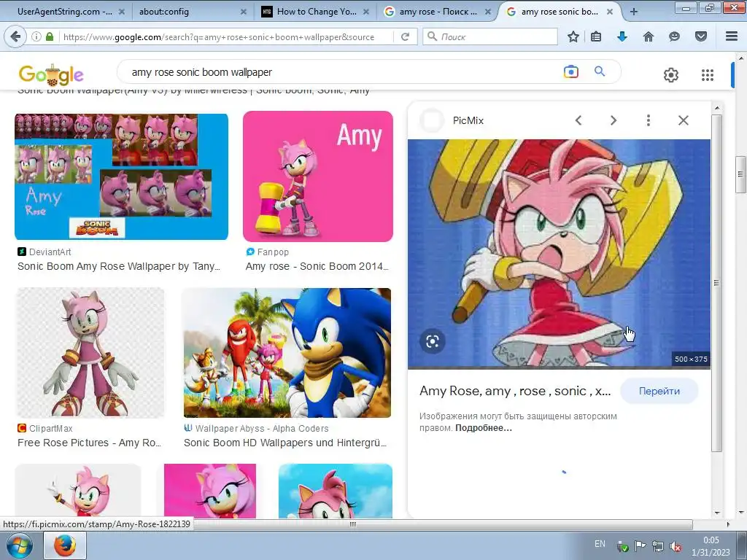
Task: Search inside image with Lens icon
Action: [432, 341]
